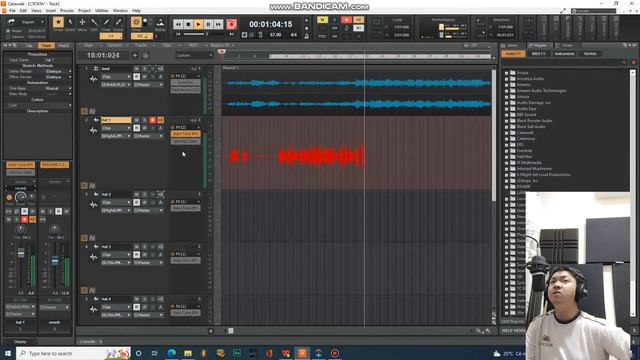Open the Time Base Musical dropdown
The height and width of the screenshot is (360, 640).
[x=57, y=88]
